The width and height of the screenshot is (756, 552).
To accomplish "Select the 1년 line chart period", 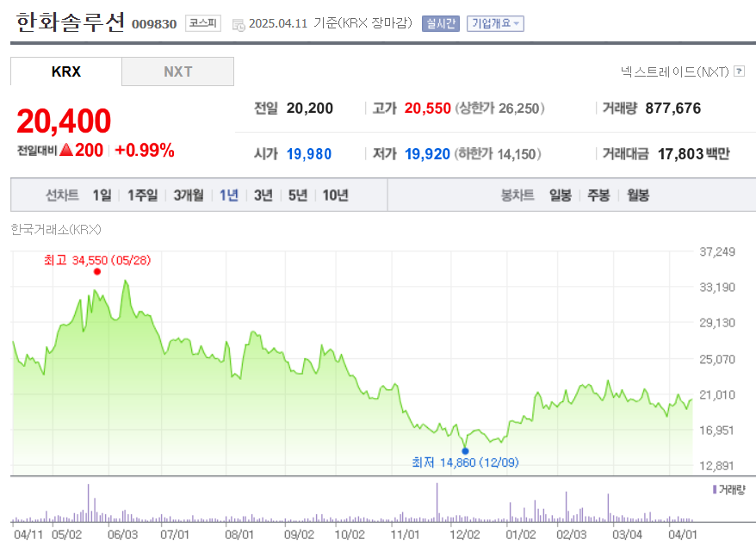I will [x=229, y=195].
